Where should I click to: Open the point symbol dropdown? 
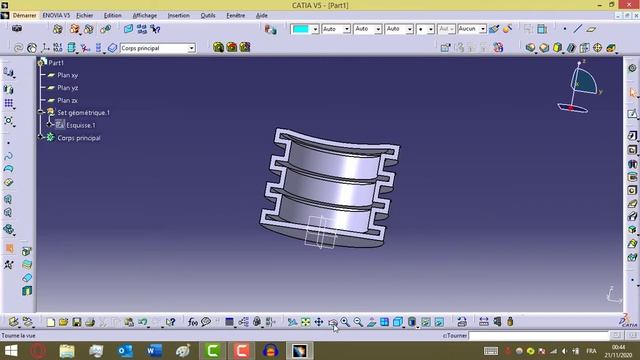click(x=430, y=29)
